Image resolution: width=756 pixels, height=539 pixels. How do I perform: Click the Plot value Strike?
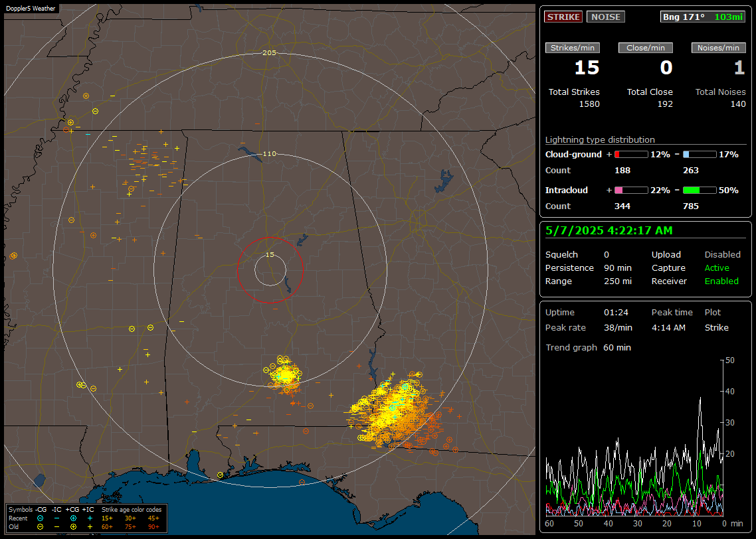tap(716, 328)
